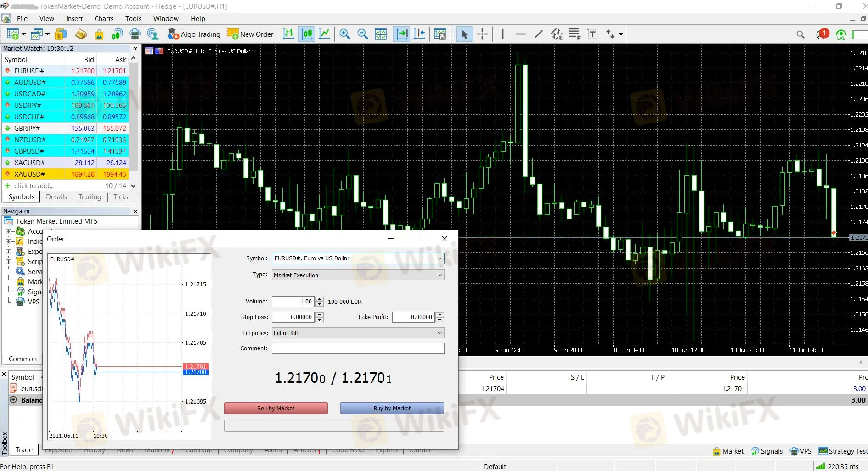Select the cursor arrow tool
The width and height of the screenshot is (868, 471).
[464, 34]
